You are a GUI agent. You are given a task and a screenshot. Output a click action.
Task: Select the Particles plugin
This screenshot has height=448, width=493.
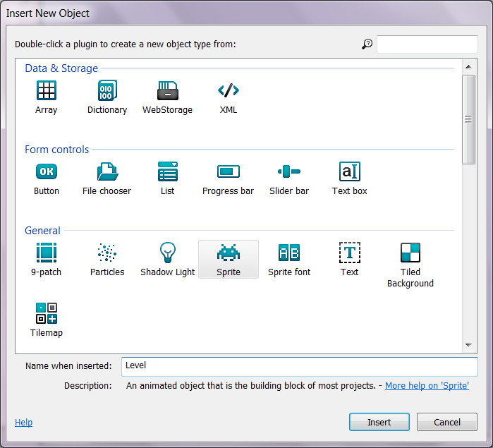coord(107,253)
